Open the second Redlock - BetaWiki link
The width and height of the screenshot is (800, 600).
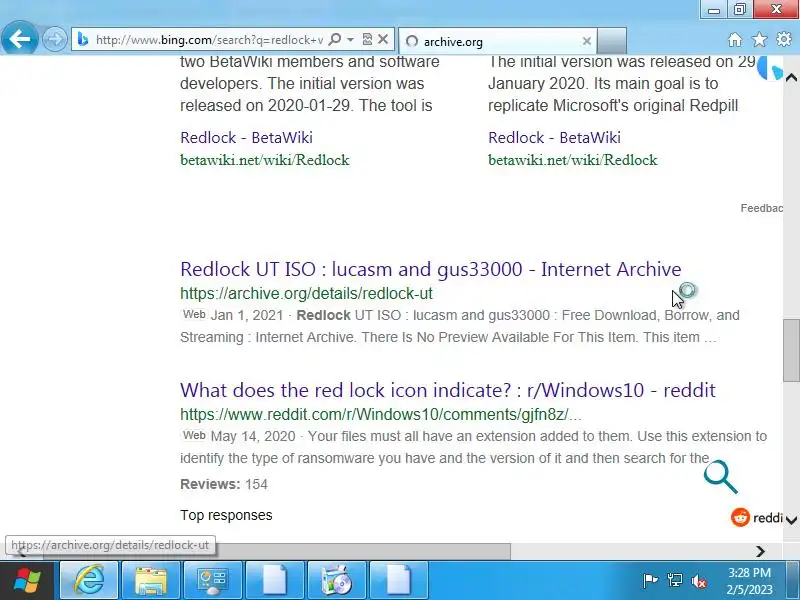554,138
